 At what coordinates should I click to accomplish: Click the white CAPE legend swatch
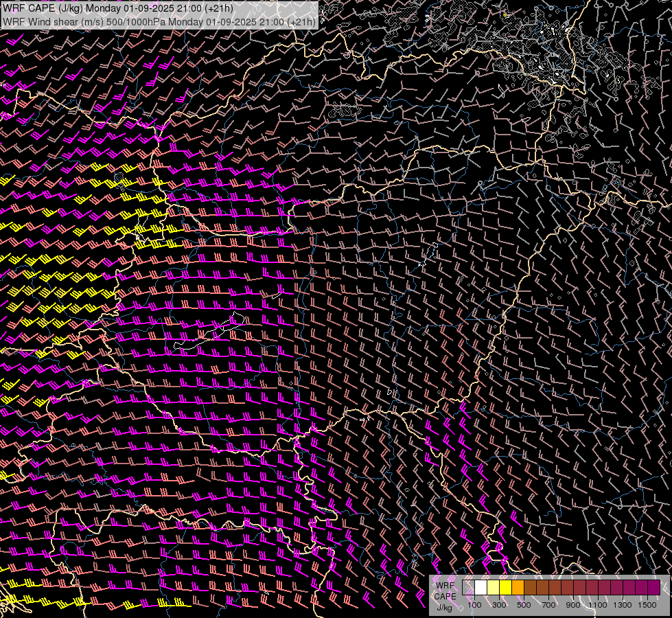click(x=481, y=587)
